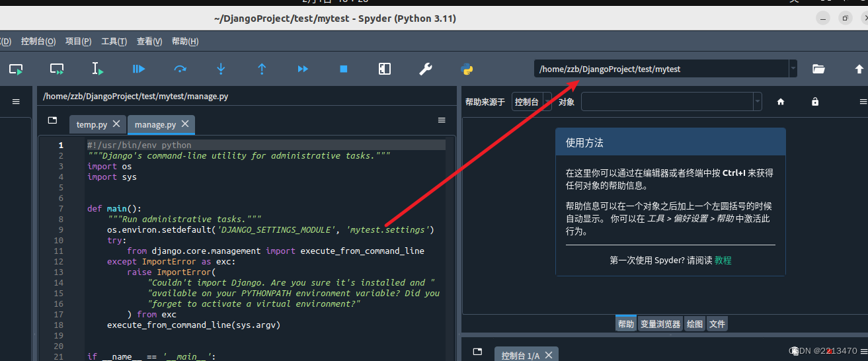Click the 'raise ImportError(' code line
The image size is (868, 361).
[x=172, y=272]
